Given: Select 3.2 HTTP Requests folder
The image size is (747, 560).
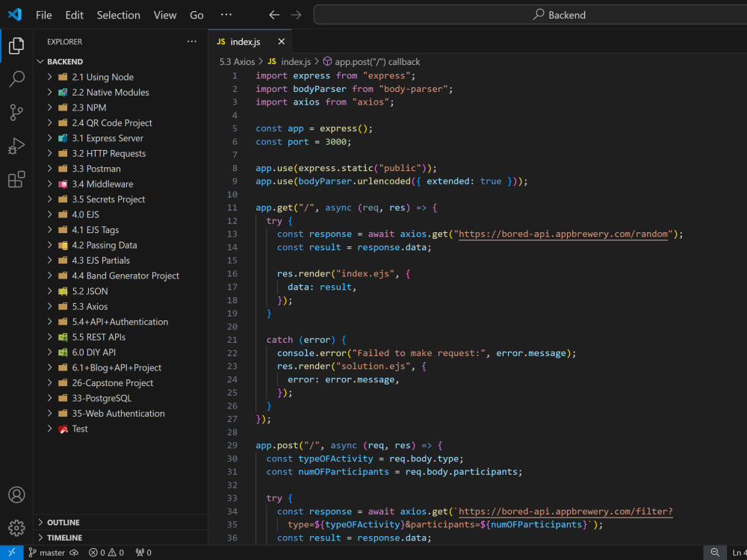Looking at the screenshot, I should point(120,153).
